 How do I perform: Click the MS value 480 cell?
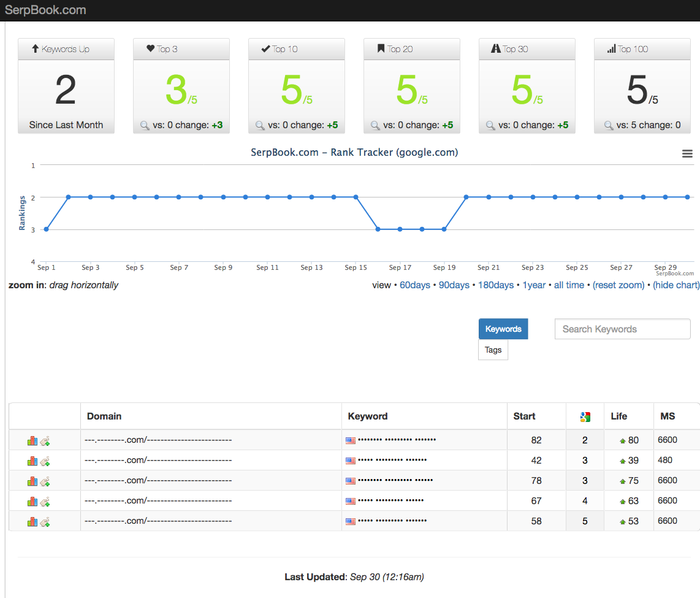pos(676,460)
